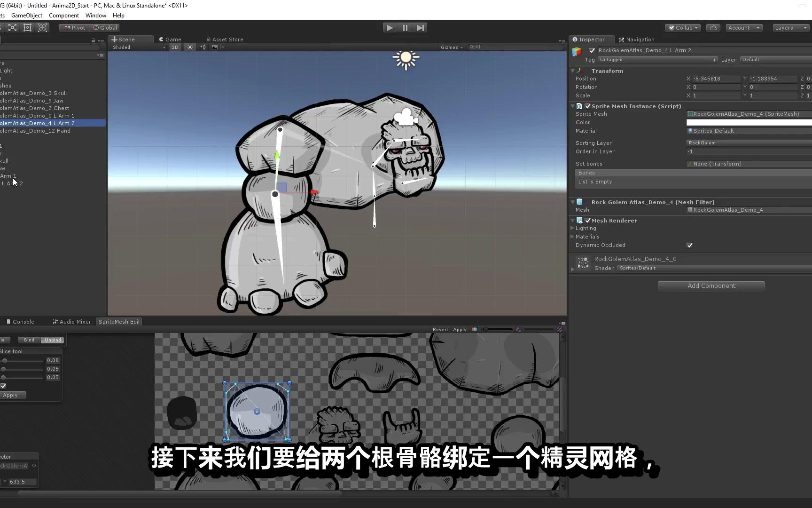Open the GameObject menu
This screenshot has height=508, width=812.
[27, 16]
